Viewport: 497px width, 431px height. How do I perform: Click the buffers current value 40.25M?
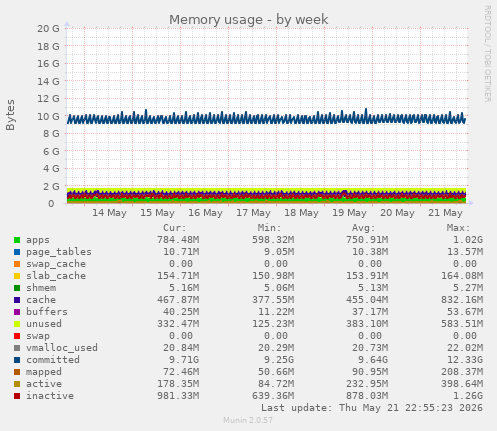(181, 312)
